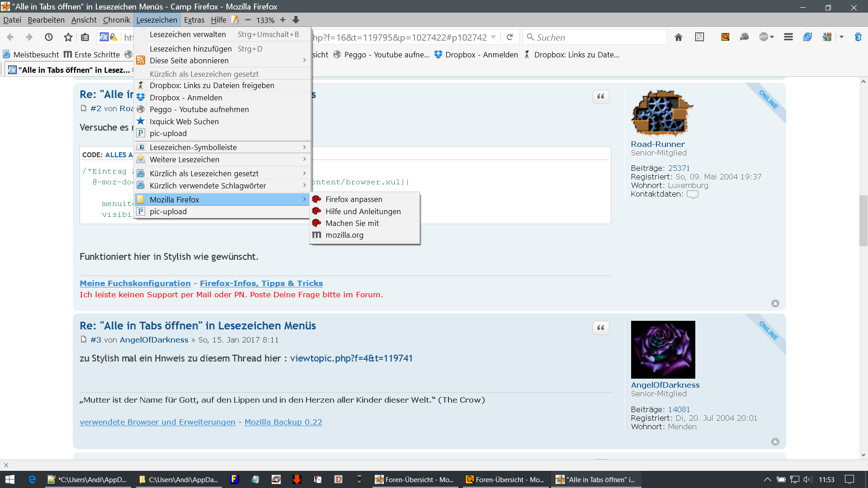Reload the page with refresh icon
The width and height of the screenshot is (868, 488).
(x=509, y=38)
